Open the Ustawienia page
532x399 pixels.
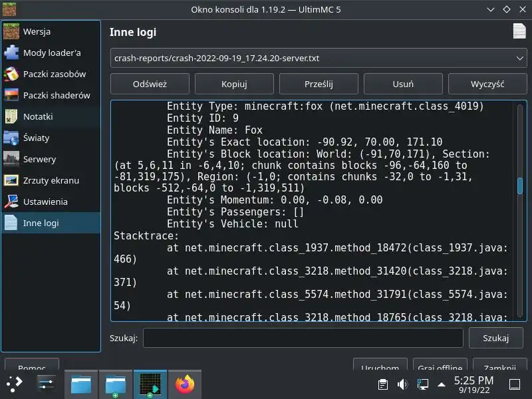click(x=51, y=201)
